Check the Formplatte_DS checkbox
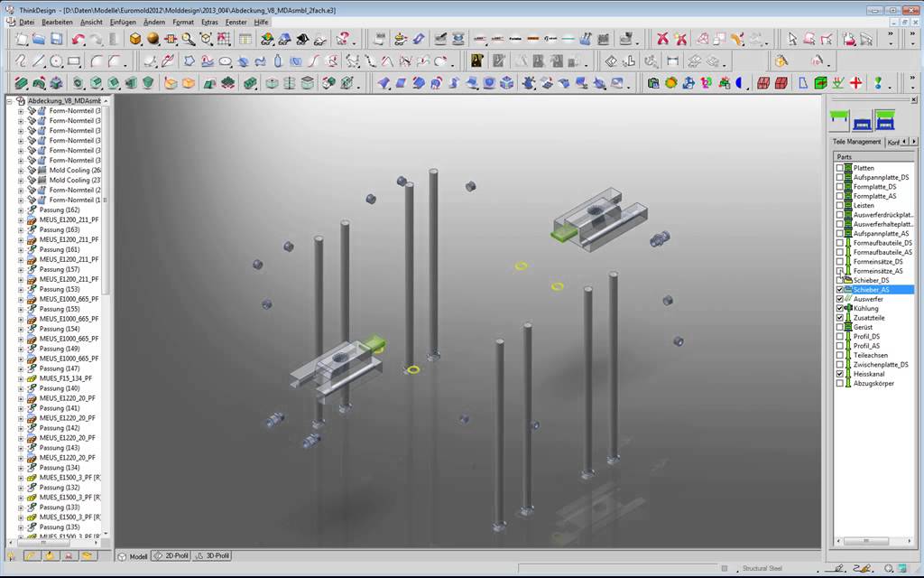The image size is (924, 578). click(840, 187)
